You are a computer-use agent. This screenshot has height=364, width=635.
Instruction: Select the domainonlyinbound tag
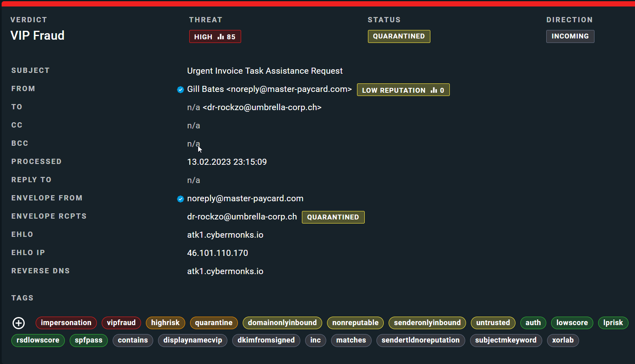[x=282, y=323]
